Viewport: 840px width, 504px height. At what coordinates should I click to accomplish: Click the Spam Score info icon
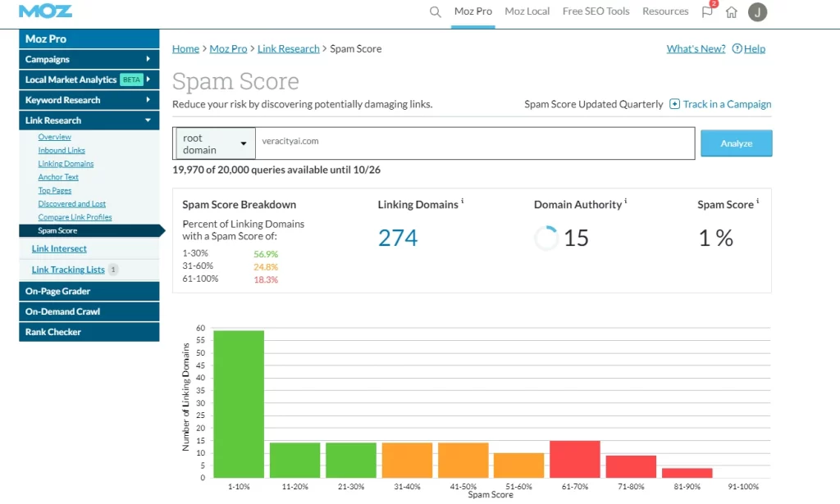757,201
